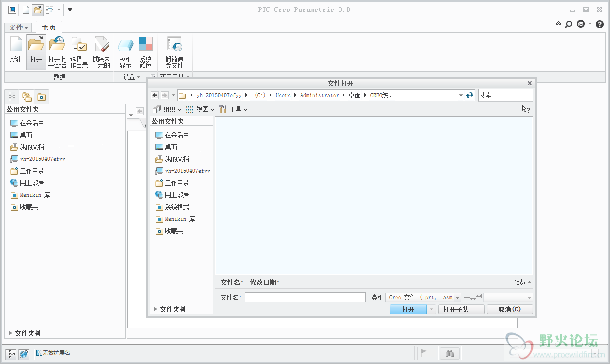Viewport: 610px width, 364px height.
Task: Select Desktop (桌面) in File Open dialog
Action: [x=166, y=147]
